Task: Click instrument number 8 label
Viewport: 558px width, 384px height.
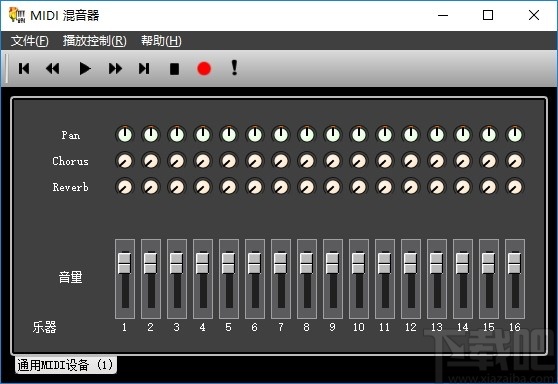Action: pyautogui.click(x=306, y=327)
